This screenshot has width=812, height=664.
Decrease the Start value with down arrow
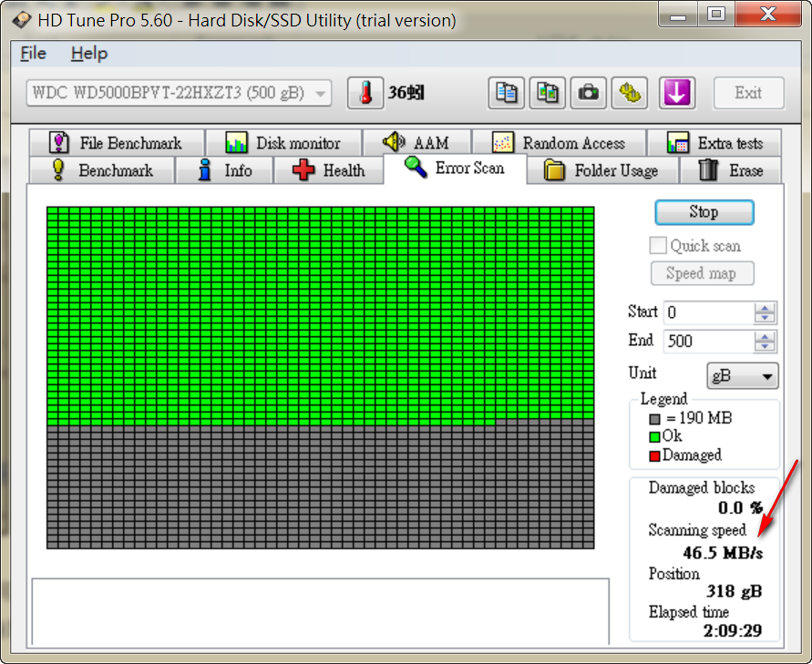point(765,318)
